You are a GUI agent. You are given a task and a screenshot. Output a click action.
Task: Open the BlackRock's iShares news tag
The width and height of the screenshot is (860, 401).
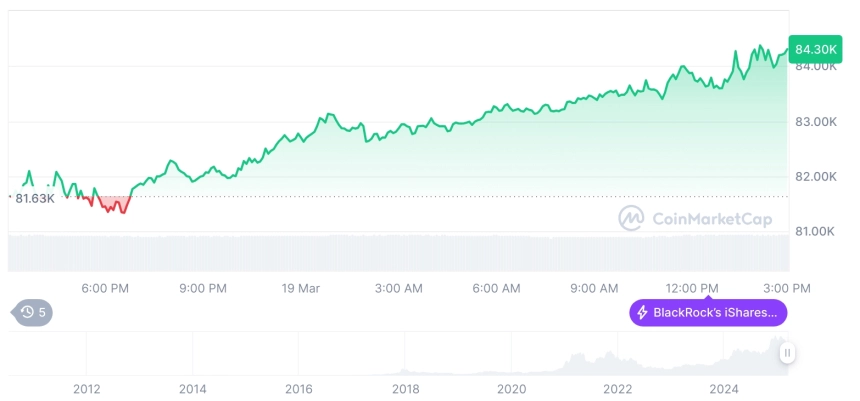pos(708,313)
